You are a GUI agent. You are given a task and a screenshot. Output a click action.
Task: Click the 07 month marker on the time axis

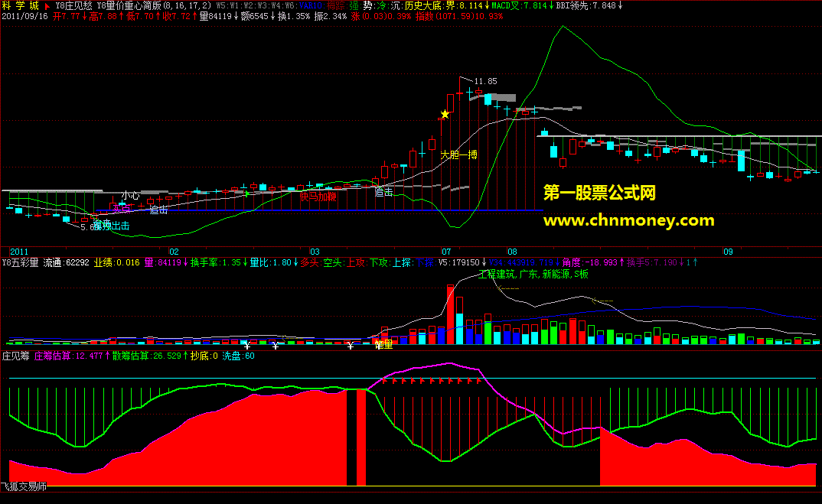[446, 252]
